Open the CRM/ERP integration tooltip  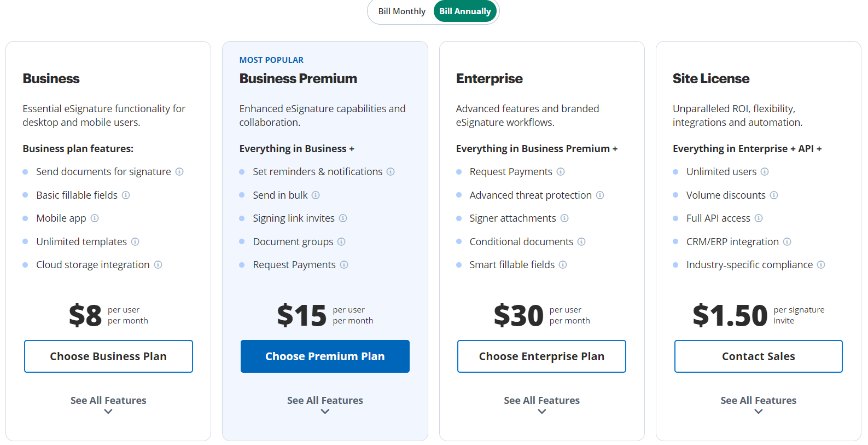[787, 241]
